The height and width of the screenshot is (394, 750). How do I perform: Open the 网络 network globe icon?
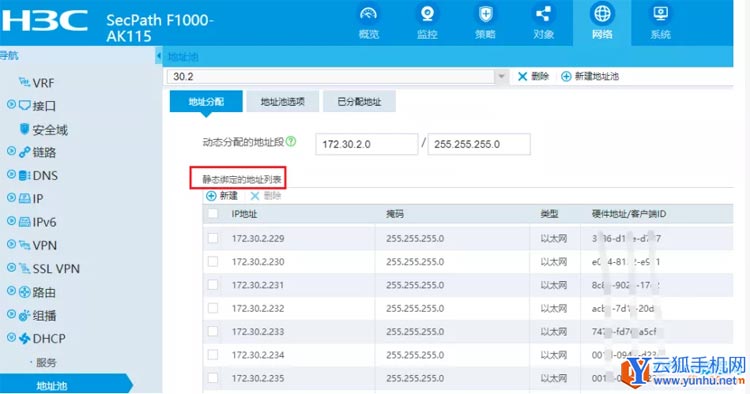coord(602,14)
